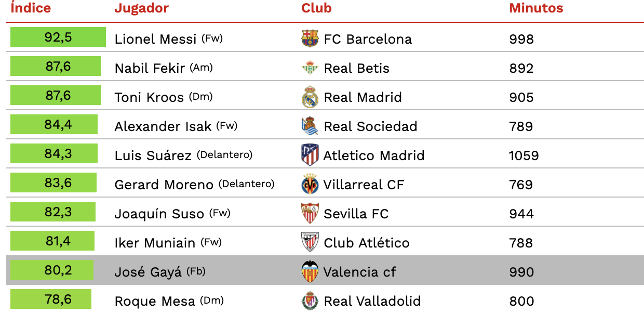This screenshot has height=313, width=644.
Task: Click the Real Sociedad crest icon
Action: (310, 126)
